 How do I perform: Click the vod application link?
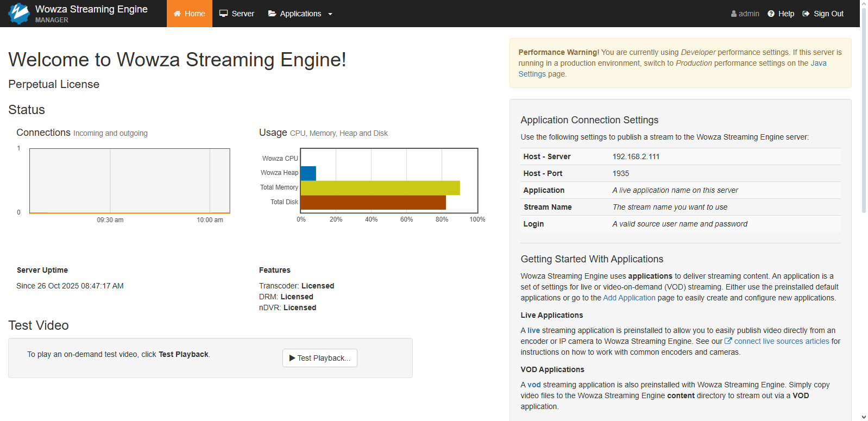click(534, 385)
